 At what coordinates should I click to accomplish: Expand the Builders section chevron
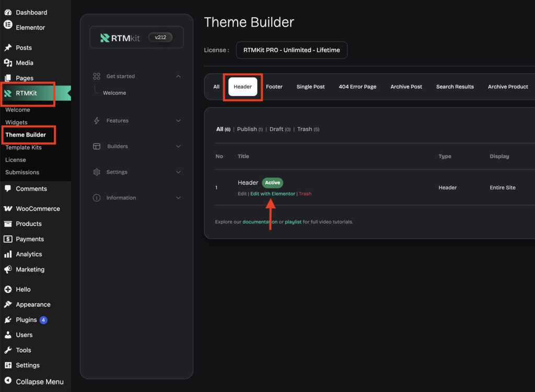click(178, 146)
